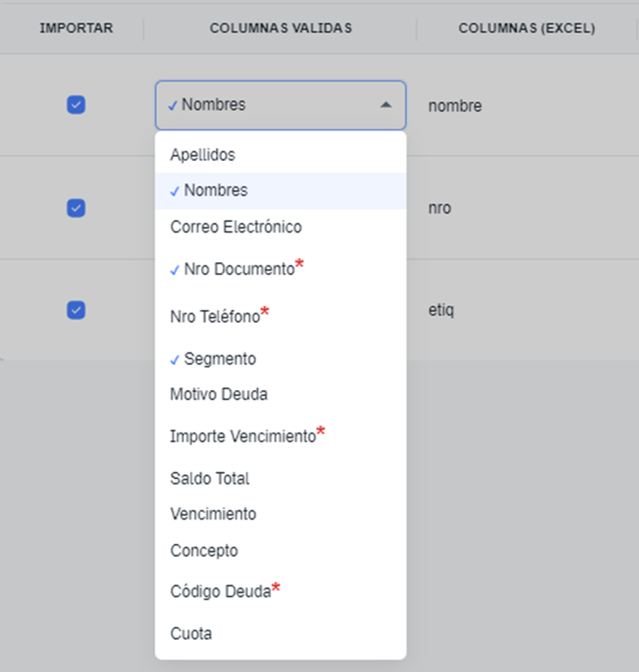Click the Columnas (Excel) column header
639x672 pixels.
[x=527, y=29]
